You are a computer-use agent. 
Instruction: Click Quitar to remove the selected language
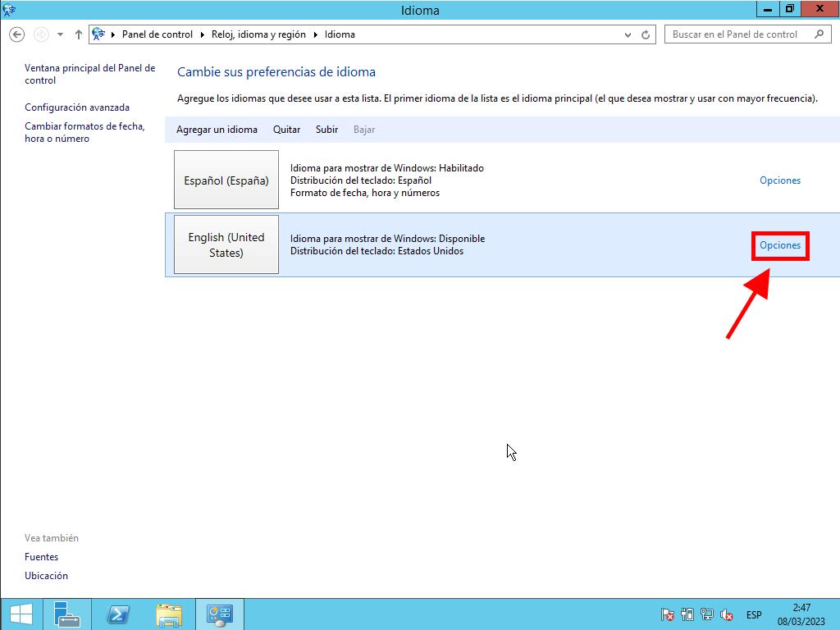(286, 130)
